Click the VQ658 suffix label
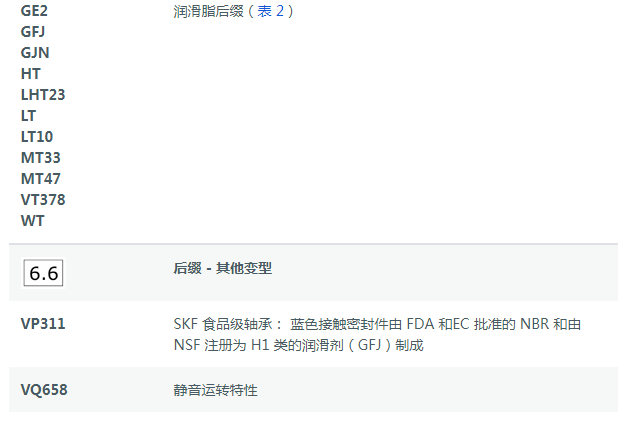 point(44,390)
